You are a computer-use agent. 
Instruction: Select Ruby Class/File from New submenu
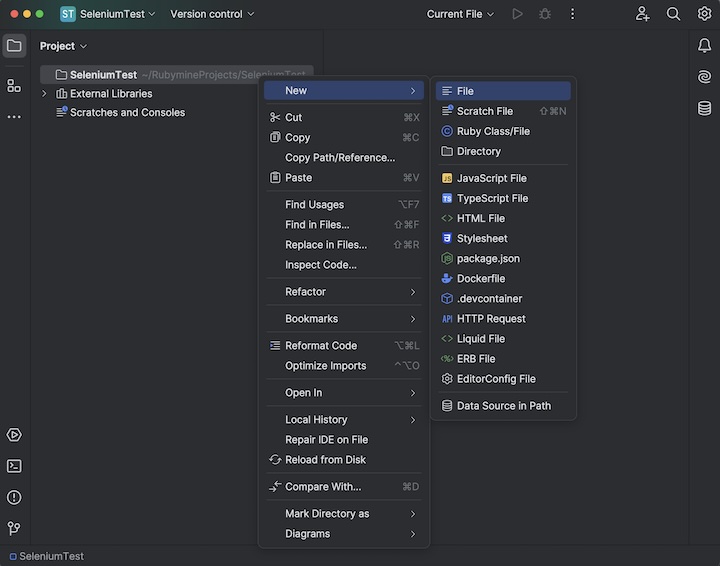493,131
